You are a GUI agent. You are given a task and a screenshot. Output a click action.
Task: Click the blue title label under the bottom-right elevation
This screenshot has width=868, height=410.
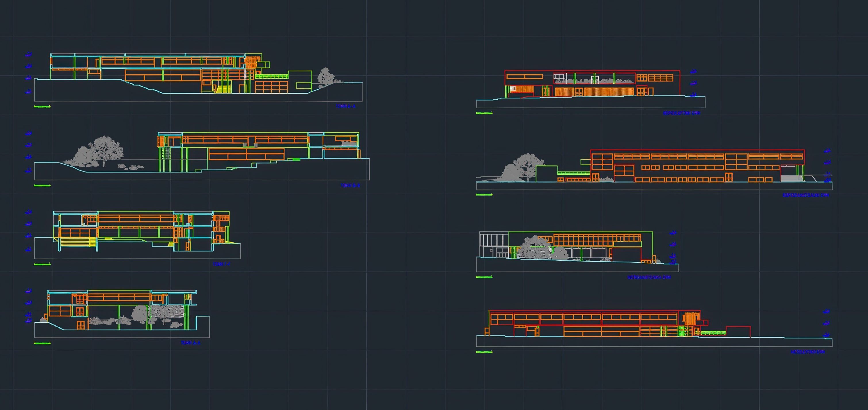click(x=808, y=352)
